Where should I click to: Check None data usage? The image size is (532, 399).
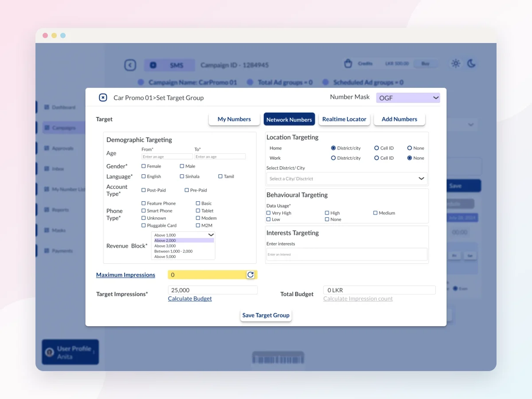click(x=327, y=219)
